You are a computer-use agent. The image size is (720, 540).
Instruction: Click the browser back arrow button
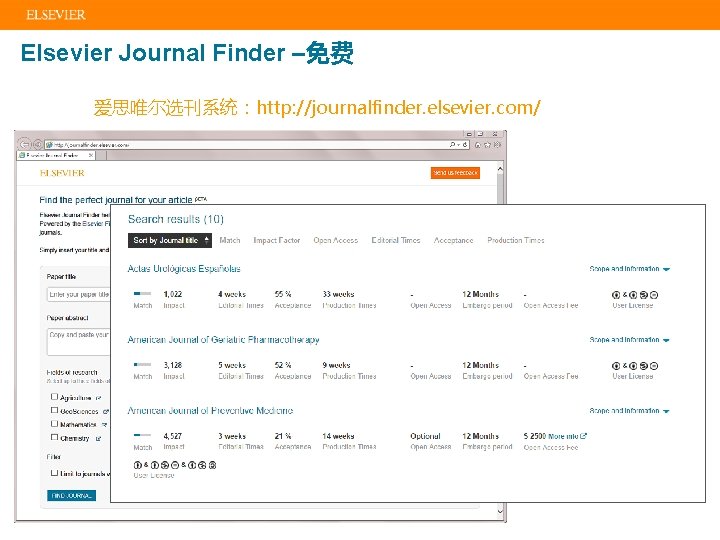pyautogui.click(x=25, y=144)
